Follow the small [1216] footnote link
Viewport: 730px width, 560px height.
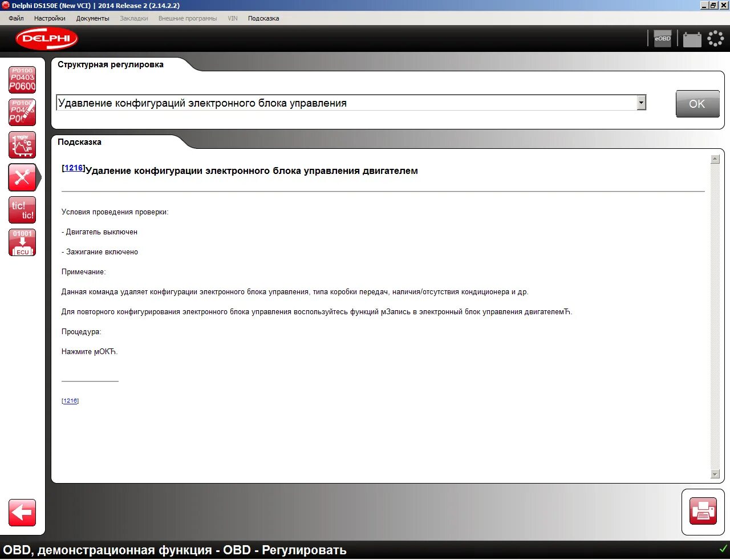point(70,401)
